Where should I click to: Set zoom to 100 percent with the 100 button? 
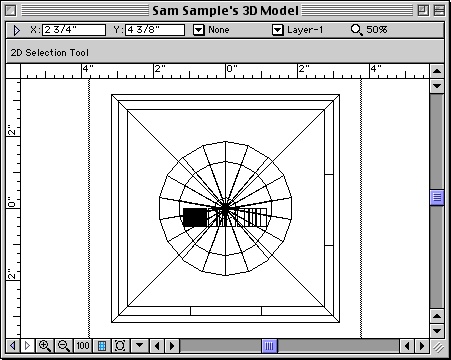click(83, 346)
